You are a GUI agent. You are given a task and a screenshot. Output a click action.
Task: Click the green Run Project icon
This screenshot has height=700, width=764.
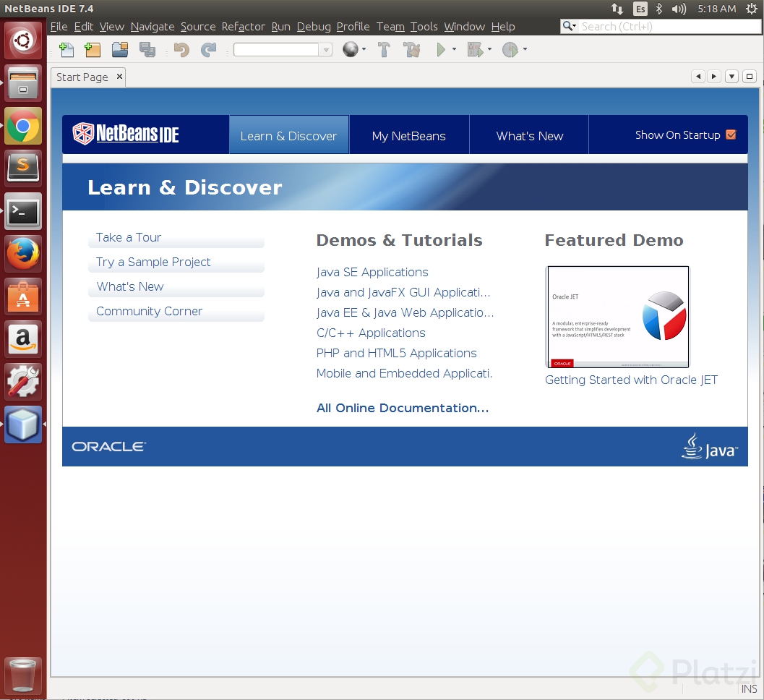(441, 50)
